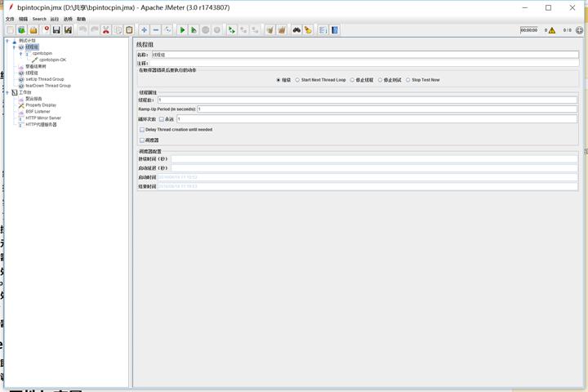This screenshot has height=392, width=588.
Task: Click Start no pauses icon
Action: 194,30
